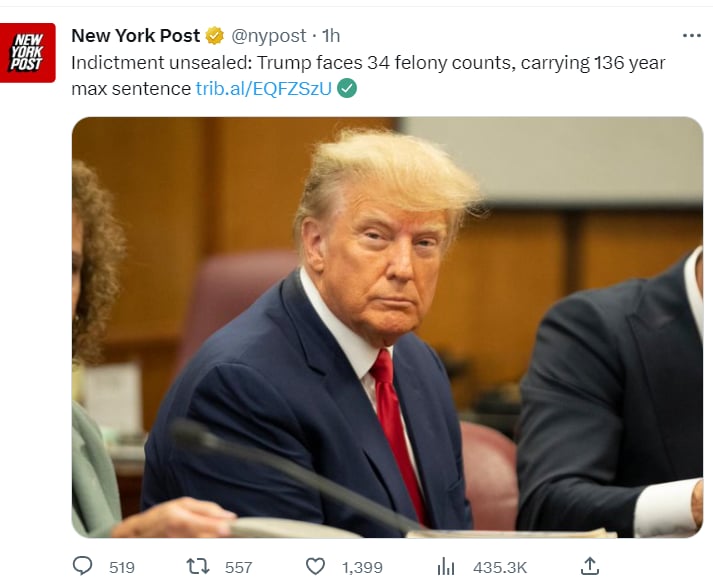Image resolution: width=713 pixels, height=587 pixels.
Task: Open the New York Post profile avatar
Action: click(x=28, y=53)
